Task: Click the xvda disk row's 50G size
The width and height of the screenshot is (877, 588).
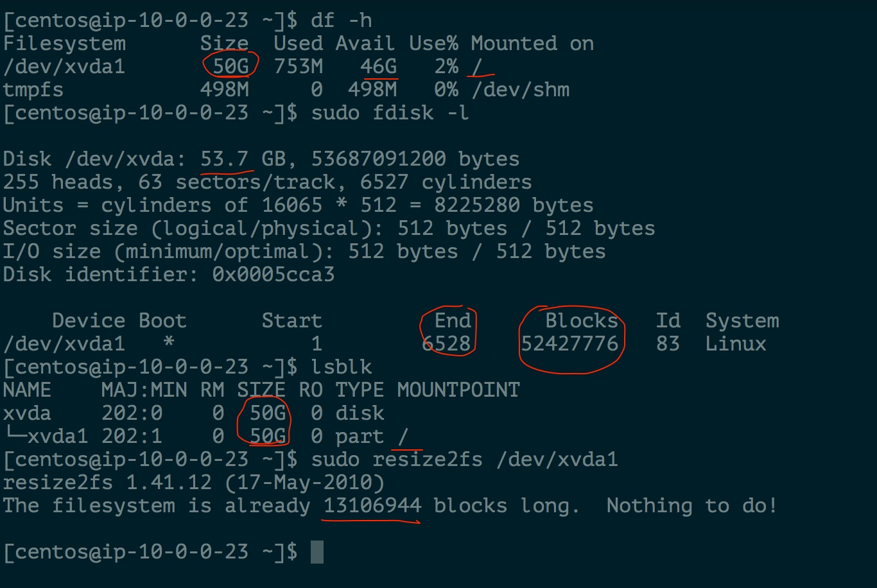Action: point(268,413)
